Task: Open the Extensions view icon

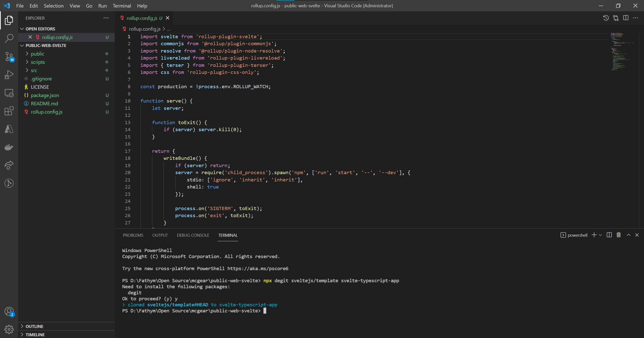Action: point(9,111)
